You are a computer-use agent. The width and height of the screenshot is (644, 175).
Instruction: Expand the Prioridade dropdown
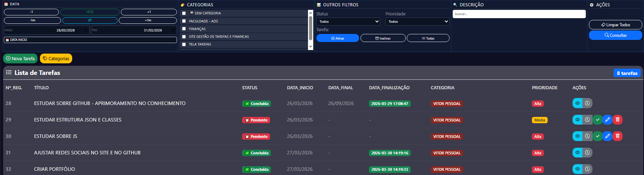(417, 22)
